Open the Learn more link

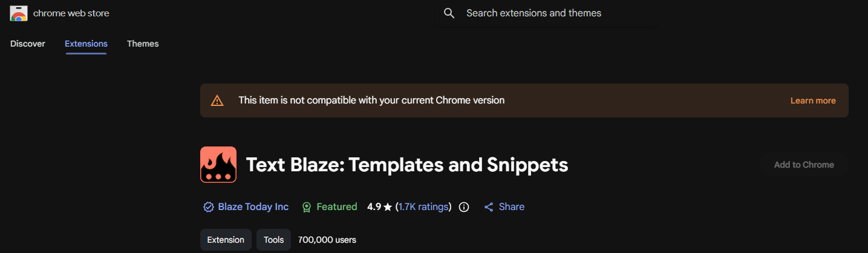[813, 100]
